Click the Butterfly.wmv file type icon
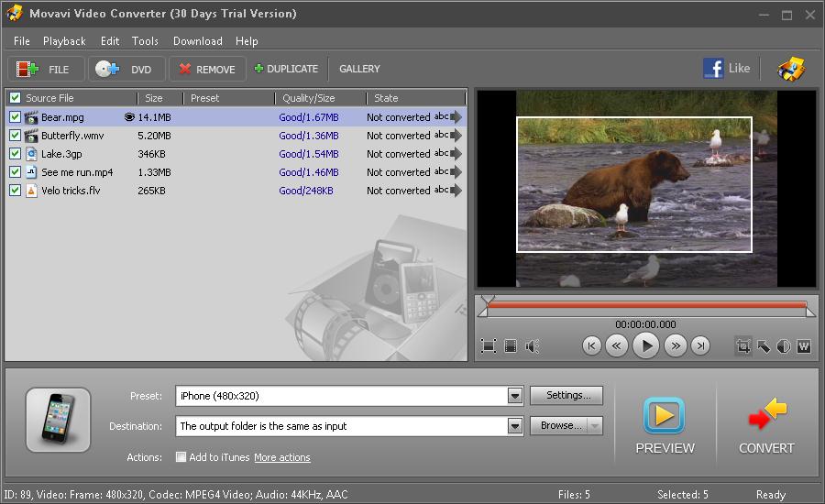Screen dimensions: 825x504 coord(31,136)
